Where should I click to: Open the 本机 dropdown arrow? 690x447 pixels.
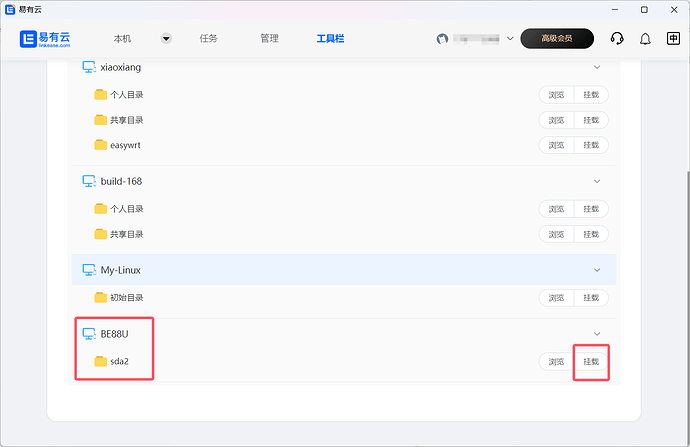[x=166, y=39]
